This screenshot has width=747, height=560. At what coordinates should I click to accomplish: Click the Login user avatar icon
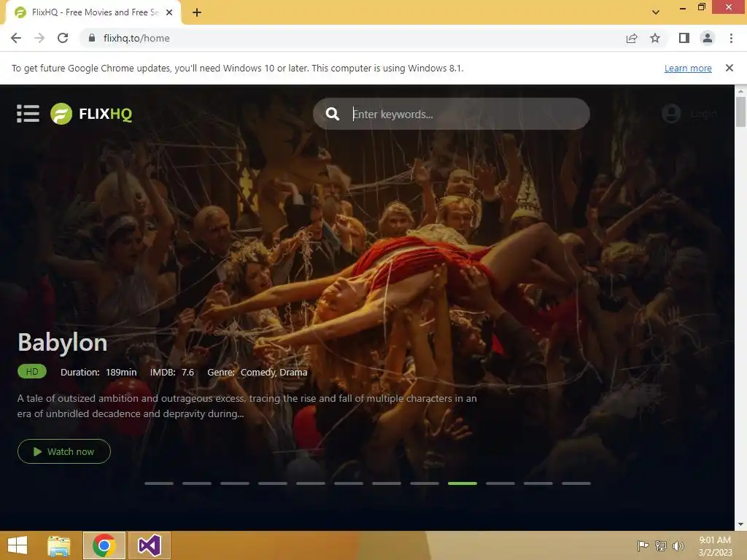coord(671,113)
